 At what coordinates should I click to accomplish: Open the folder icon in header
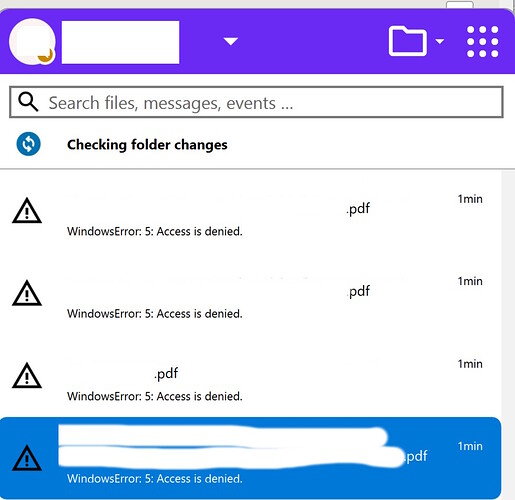point(407,41)
